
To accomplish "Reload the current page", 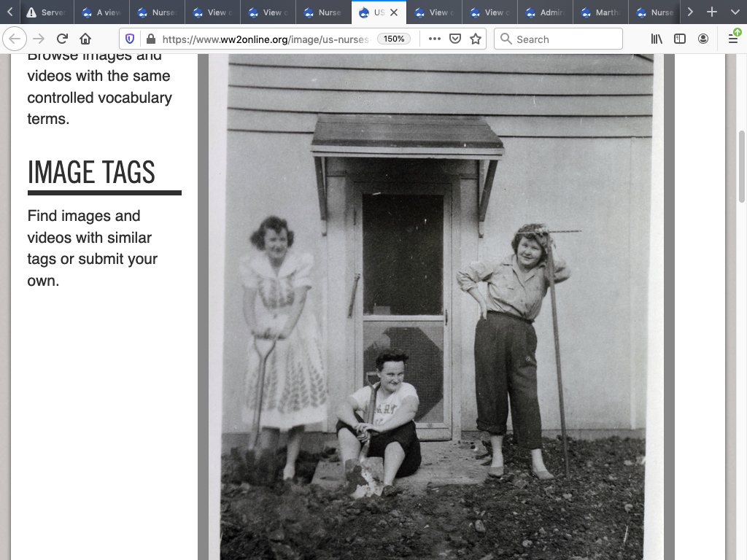I will [x=62, y=39].
